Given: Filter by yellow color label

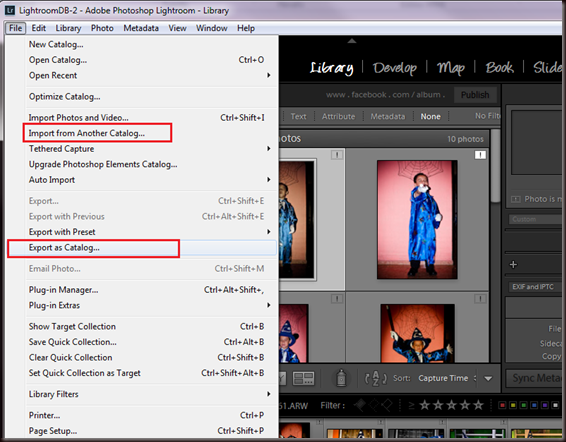Looking at the screenshot, I should pyautogui.click(x=513, y=405).
